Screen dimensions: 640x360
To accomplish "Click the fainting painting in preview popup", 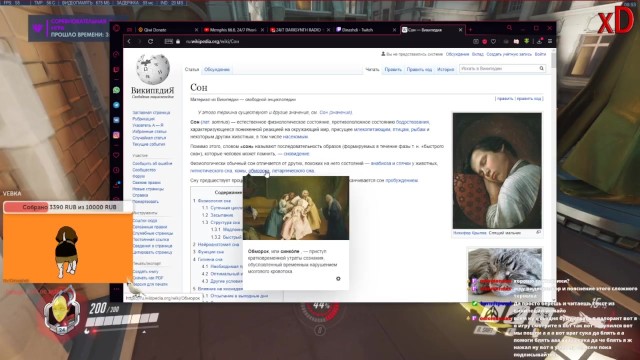I will pos(296,208).
